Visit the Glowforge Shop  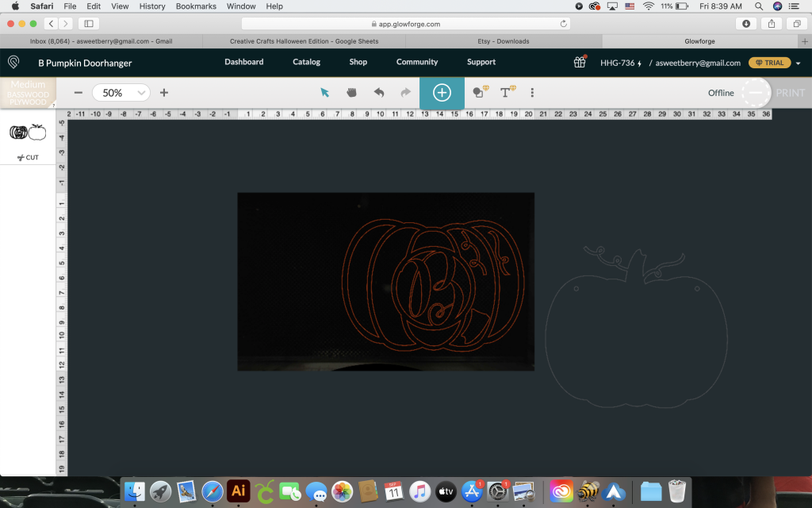click(358, 62)
